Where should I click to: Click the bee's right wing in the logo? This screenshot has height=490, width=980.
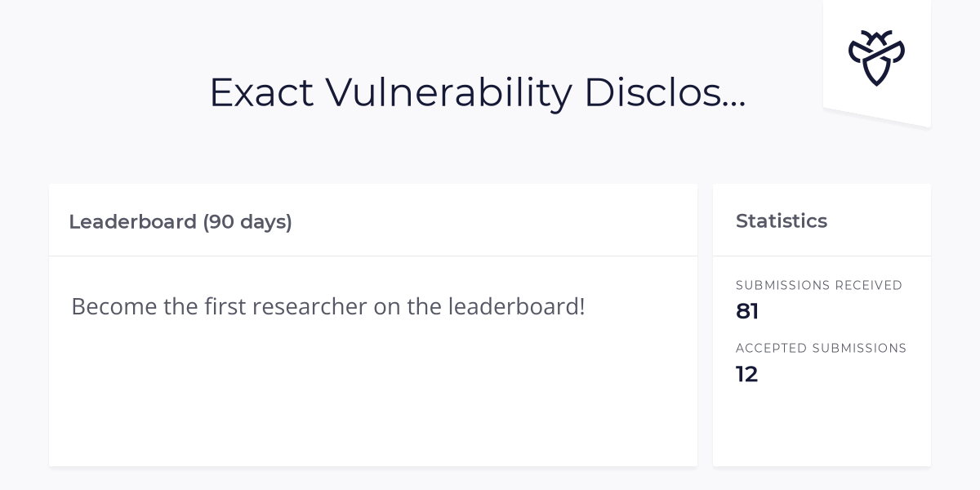tap(894, 51)
